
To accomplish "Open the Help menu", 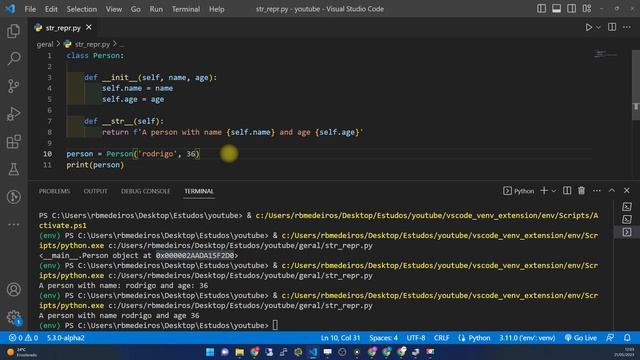I will coord(217,9).
